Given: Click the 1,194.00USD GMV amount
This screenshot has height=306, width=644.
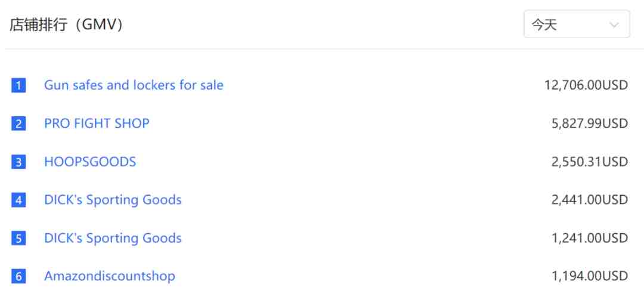Looking at the screenshot, I should 590,276.
